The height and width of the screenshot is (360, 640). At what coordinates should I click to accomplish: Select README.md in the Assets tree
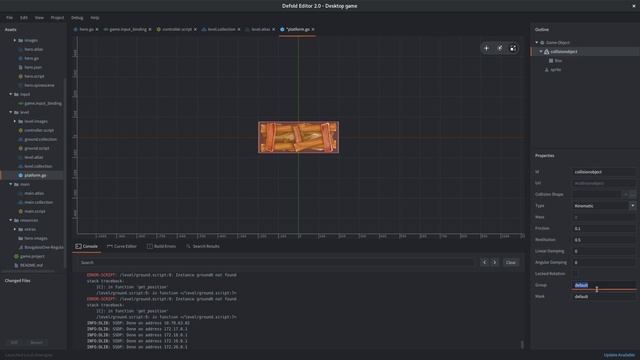(31, 265)
